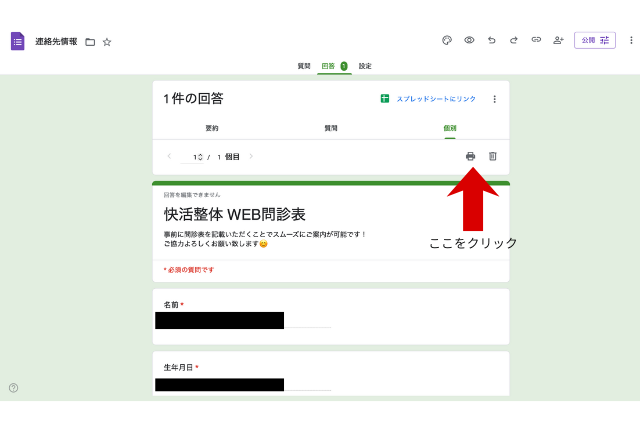The width and height of the screenshot is (640, 430).
Task: Select the 回答 main tab
Action: click(334, 66)
